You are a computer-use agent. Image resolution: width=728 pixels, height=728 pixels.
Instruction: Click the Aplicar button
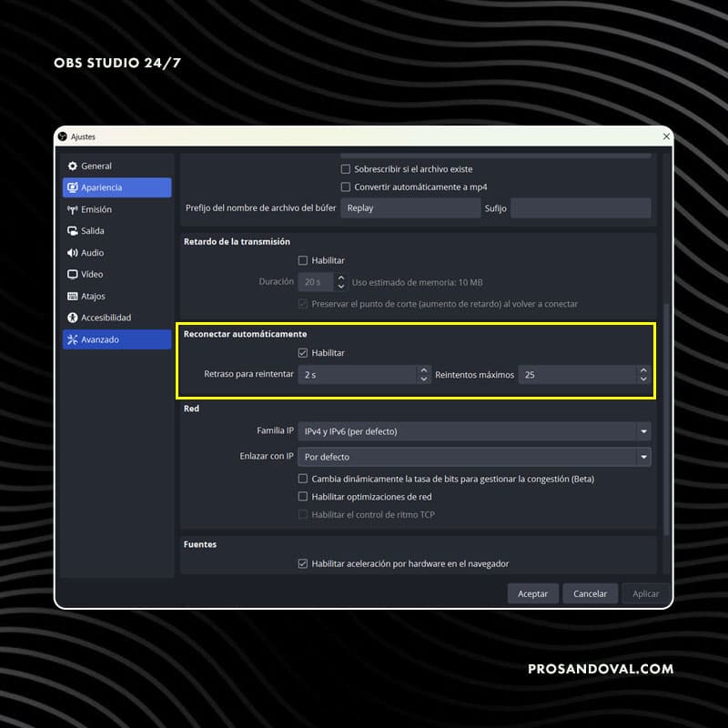[646, 594]
